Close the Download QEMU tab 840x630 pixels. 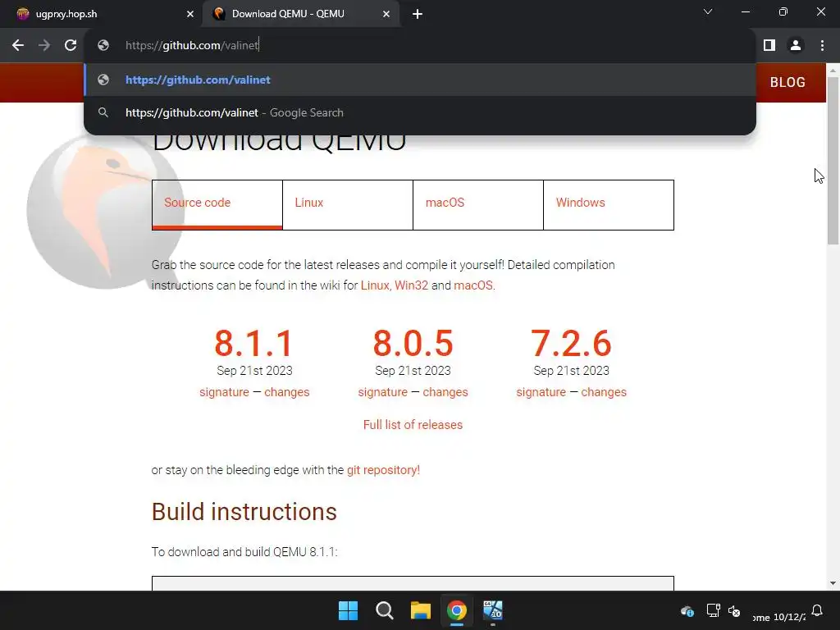click(x=386, y=14)
